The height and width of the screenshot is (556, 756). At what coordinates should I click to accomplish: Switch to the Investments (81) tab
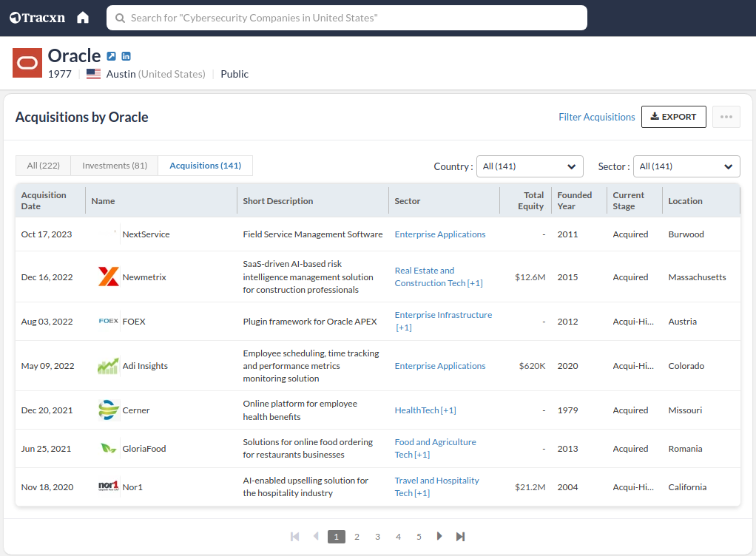pos(115,166)
